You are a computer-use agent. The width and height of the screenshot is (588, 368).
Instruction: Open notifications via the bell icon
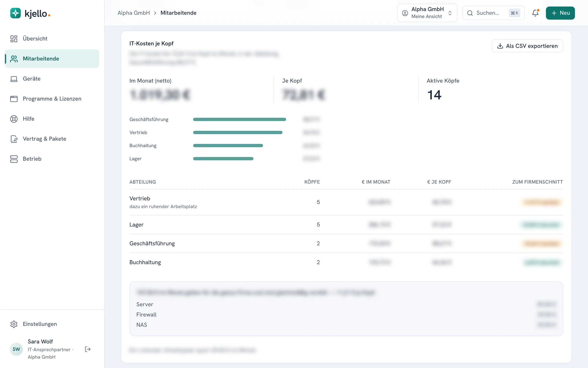(535, 13)
